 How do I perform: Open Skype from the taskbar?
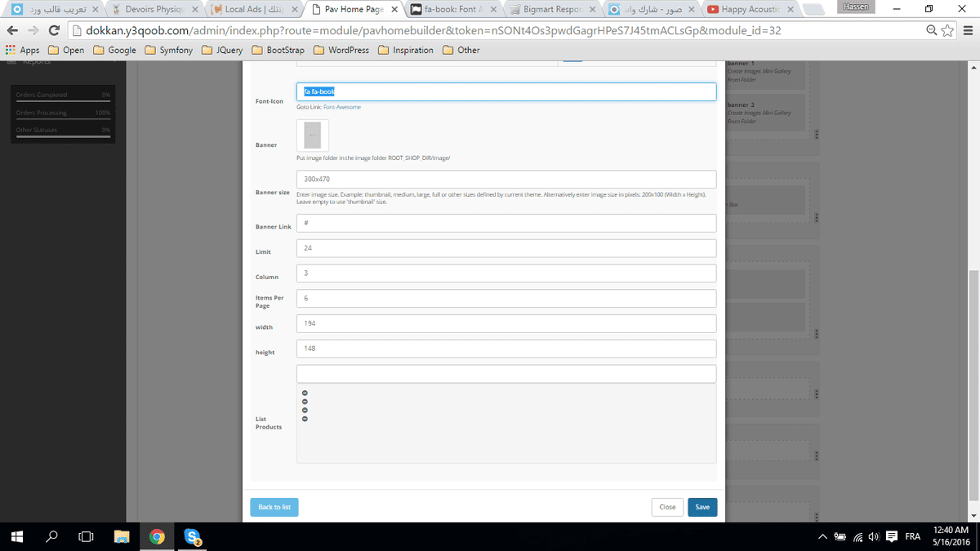click(193, 536)
